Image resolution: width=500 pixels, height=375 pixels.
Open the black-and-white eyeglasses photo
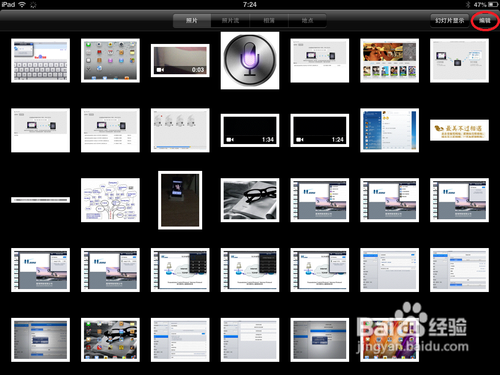[250, 200]
